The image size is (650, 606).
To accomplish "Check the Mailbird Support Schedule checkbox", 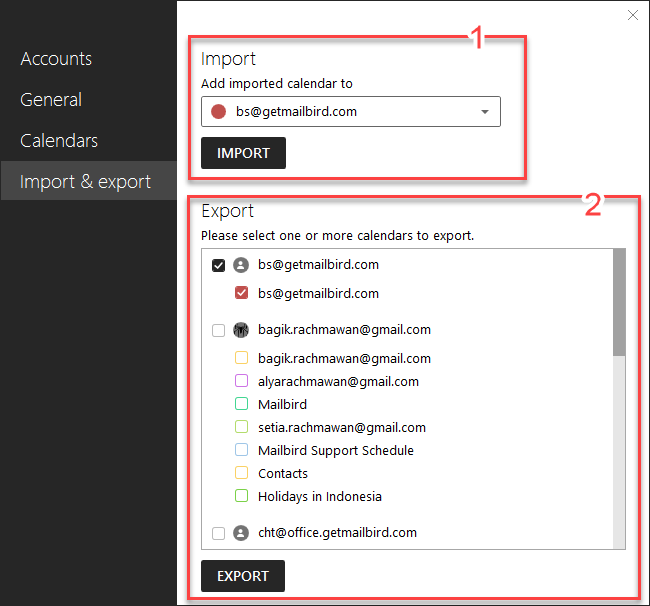I will (x=241, y=450).
